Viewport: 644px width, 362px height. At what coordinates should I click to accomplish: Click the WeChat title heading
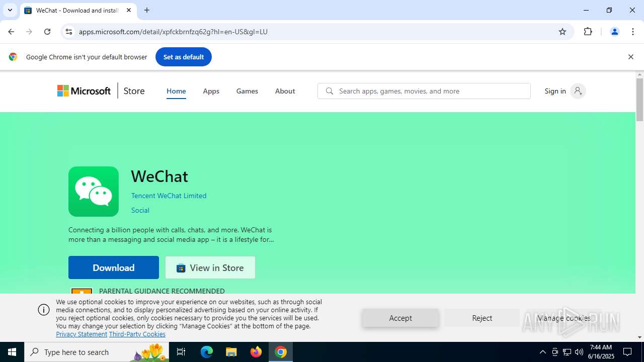tap(159, 176)
